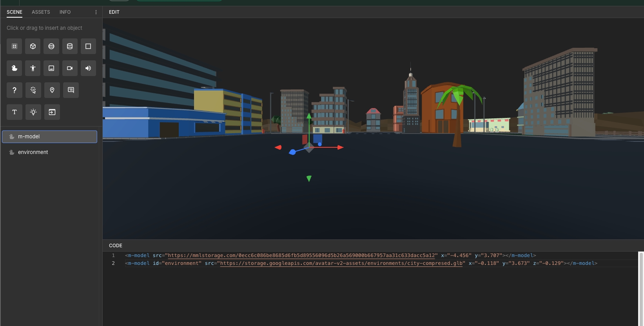
Task: Insert a character using person icon
Action: tap(33, 68)
